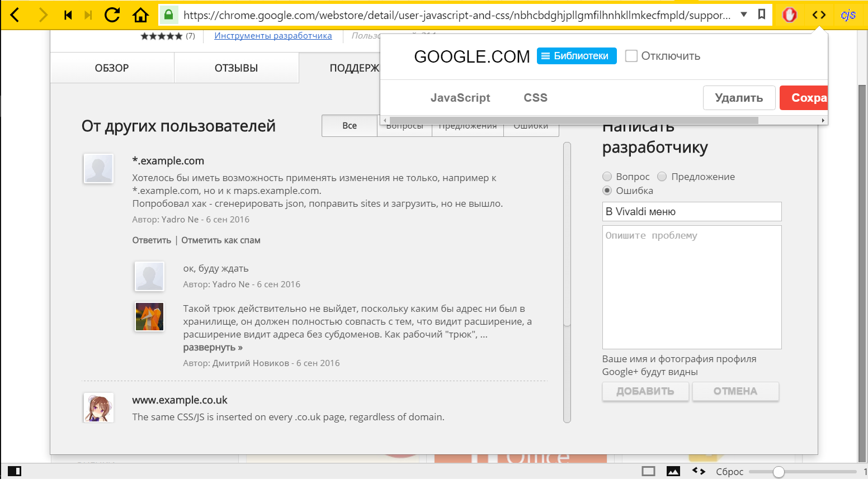Click the popup scrollbar left arrow

[385, 120]
